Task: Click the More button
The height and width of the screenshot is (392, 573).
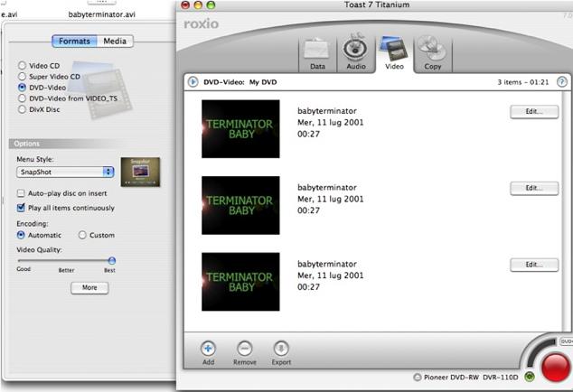Action: [89, 287]
